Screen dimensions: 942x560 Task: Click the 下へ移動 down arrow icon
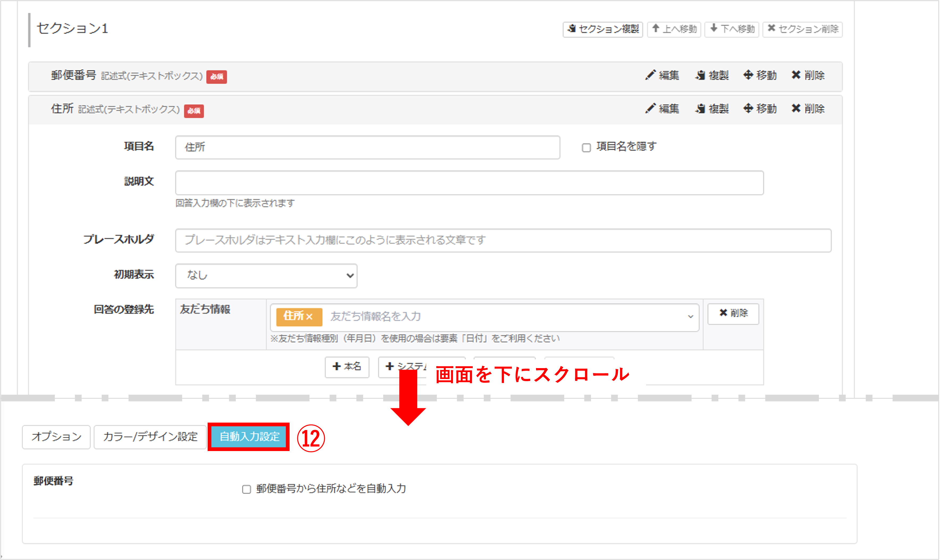(x=713, y=29)
